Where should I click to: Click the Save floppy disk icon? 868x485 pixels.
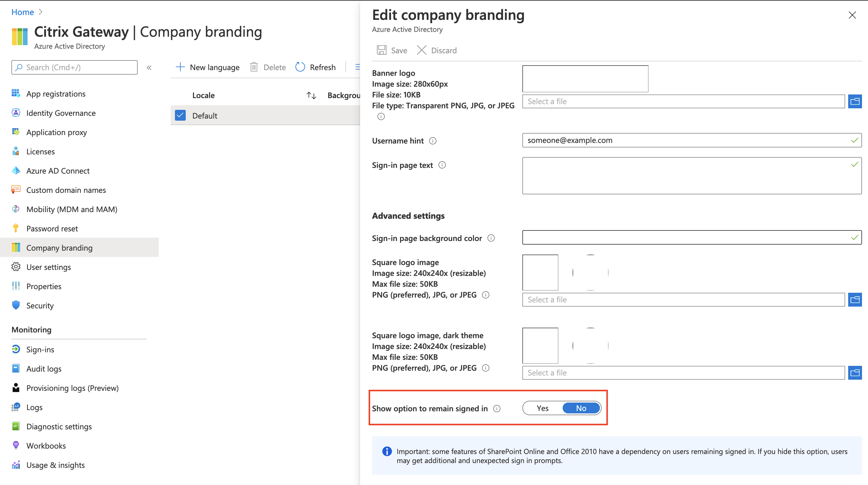click(x=381, y=50)
